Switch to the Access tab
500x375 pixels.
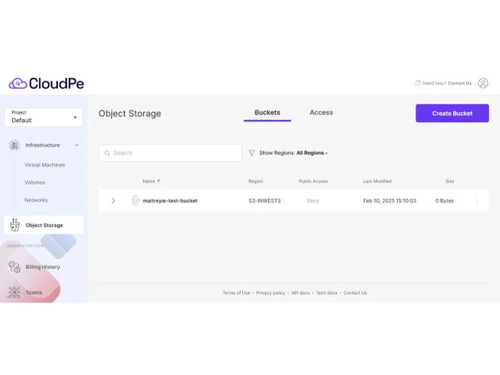click(x=321, y=113)
